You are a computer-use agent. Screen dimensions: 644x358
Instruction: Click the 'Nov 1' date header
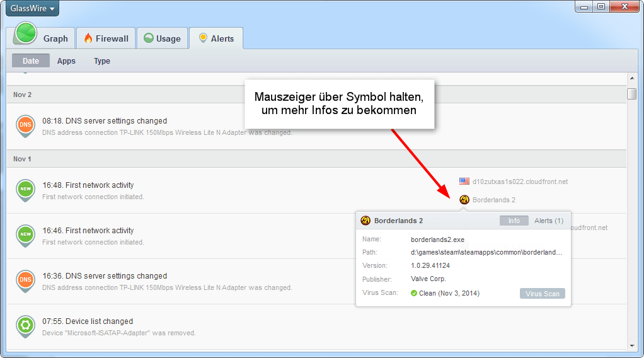coord(22,159)
